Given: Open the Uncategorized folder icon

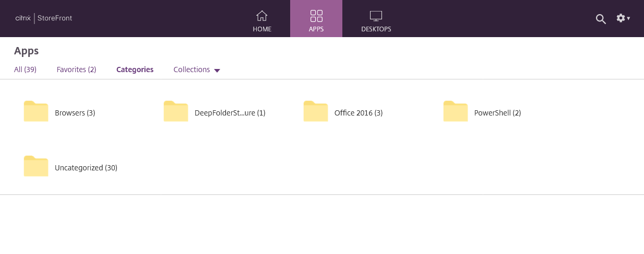Looking at the screenshot, I should coord(36,166).
